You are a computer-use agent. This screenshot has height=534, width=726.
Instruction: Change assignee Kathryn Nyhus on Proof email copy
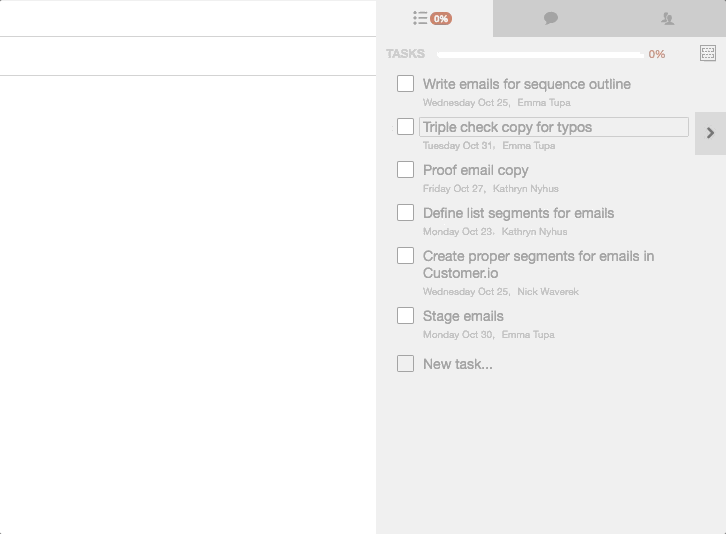click(x=526, y=188)
